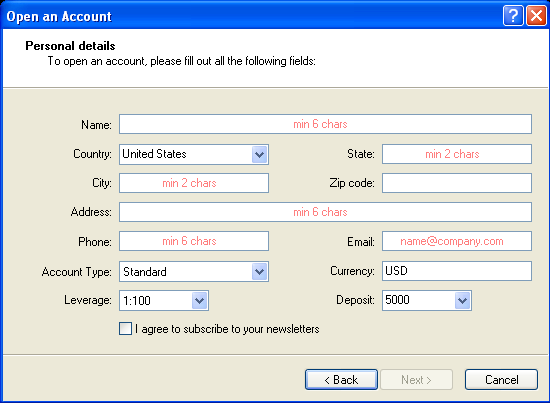Image resolution: width=551 pixels, height=403 pixels.
Task: Focus the Zip code field
Action: click(x=457, y=183)
